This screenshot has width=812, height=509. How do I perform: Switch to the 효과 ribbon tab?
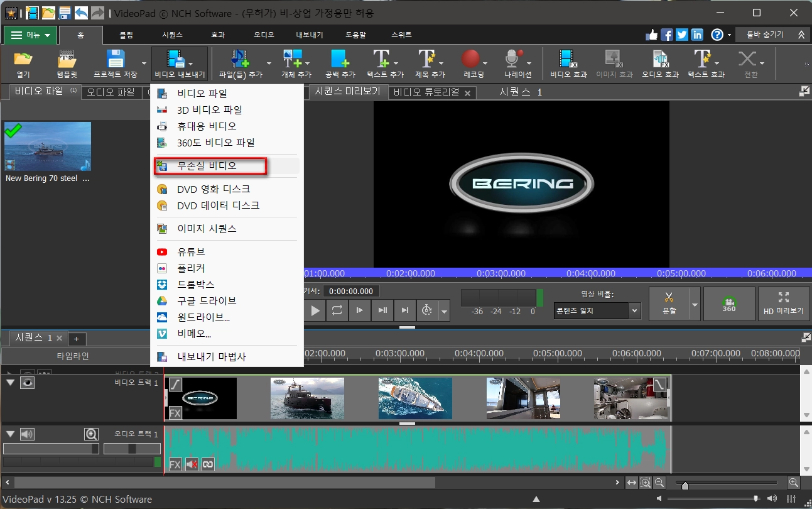[x=218, y=35]
